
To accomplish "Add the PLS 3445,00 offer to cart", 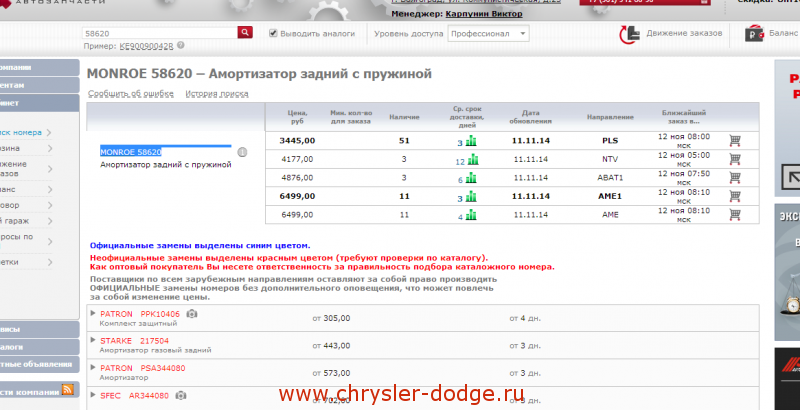I will click(735, 140).
